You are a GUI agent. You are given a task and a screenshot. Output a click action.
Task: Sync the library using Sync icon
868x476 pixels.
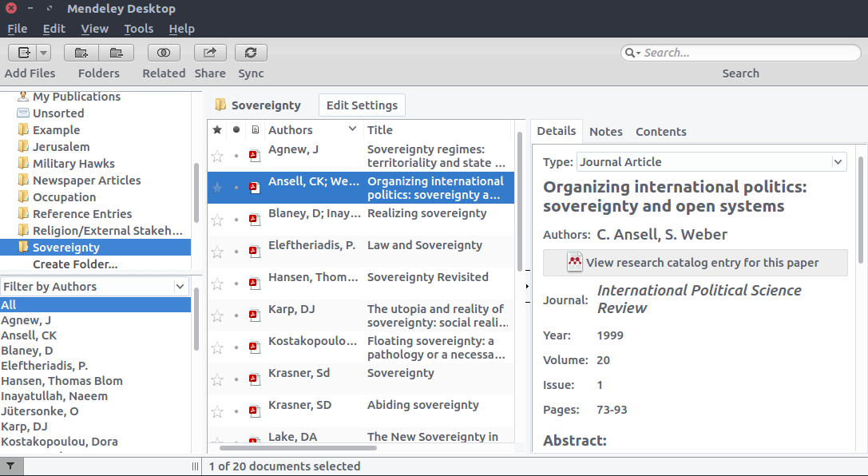point(251,53)
